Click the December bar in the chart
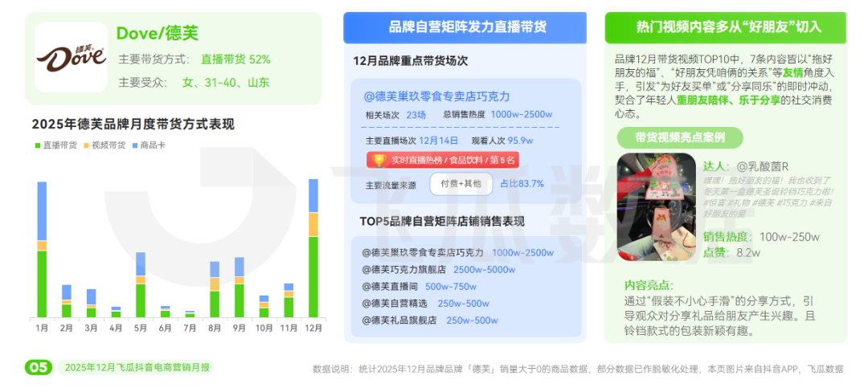 313,248
